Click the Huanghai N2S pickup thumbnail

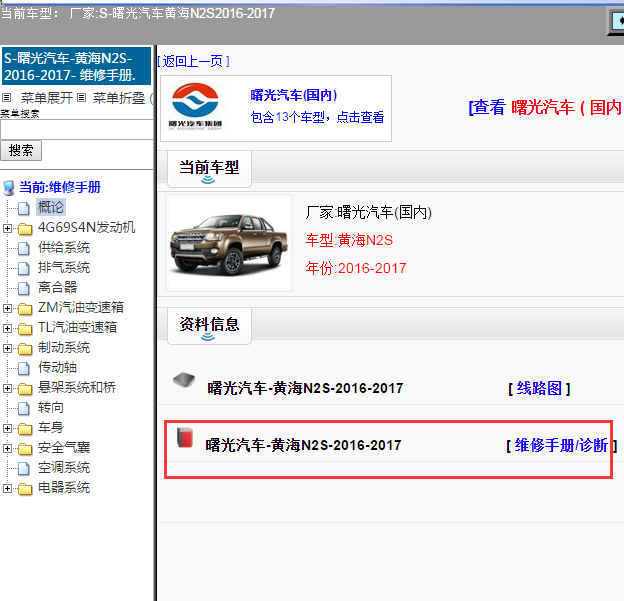(x=229, y=243)
